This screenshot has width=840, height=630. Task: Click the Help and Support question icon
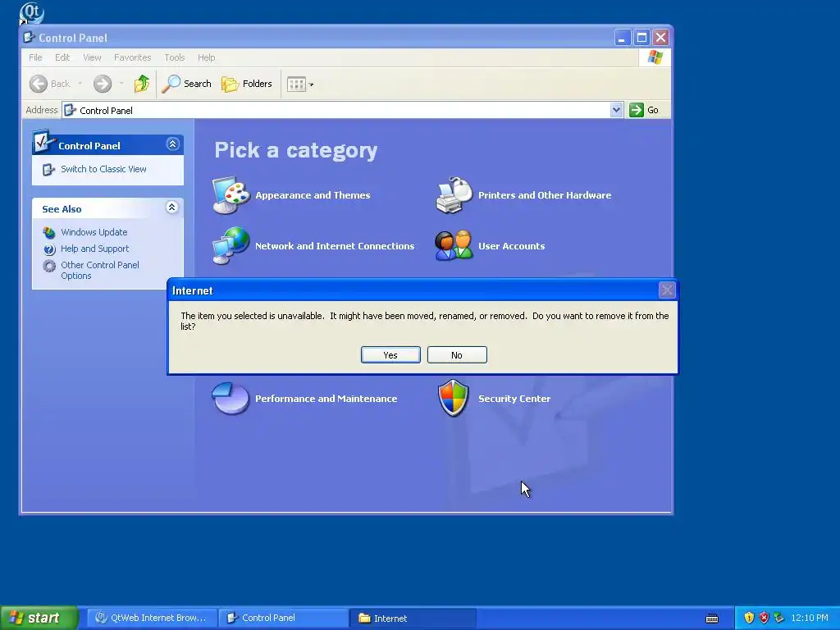click(x=49, y=249)
